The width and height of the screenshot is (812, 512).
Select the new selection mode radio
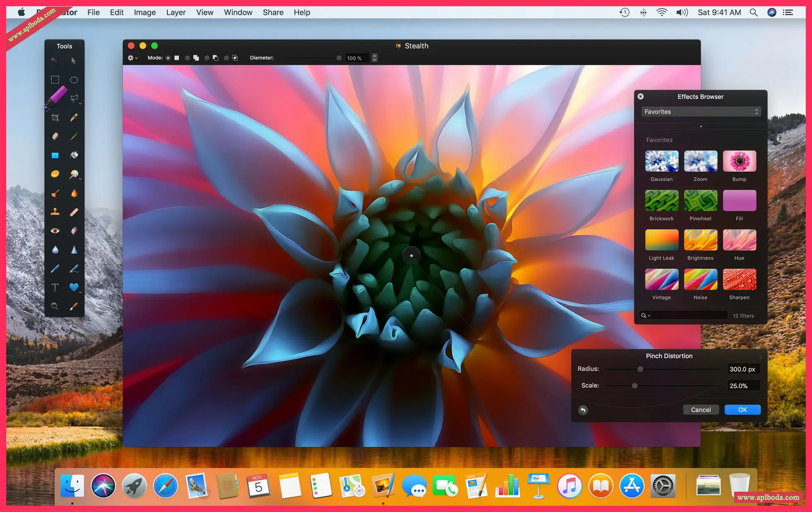pos(168,58)
